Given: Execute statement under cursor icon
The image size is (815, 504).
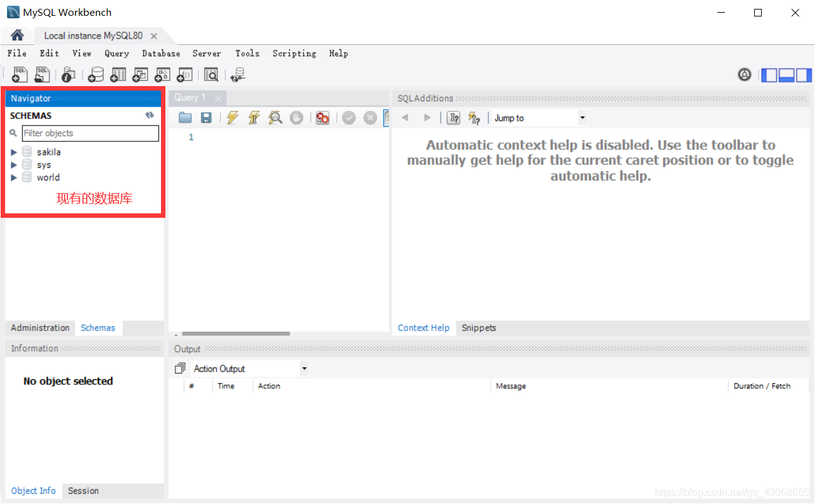Looking at the screenshot, I should tap(254, 118).
